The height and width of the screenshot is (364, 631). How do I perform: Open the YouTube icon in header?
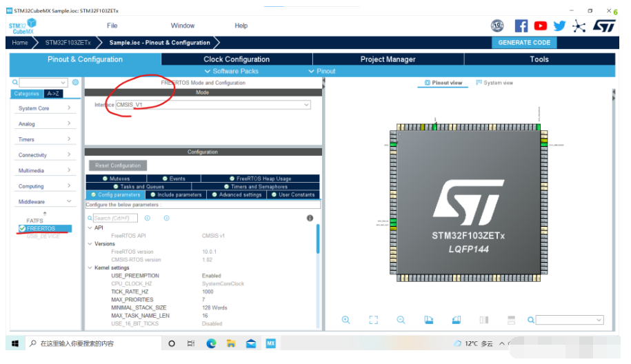click(x=541, y=26)
